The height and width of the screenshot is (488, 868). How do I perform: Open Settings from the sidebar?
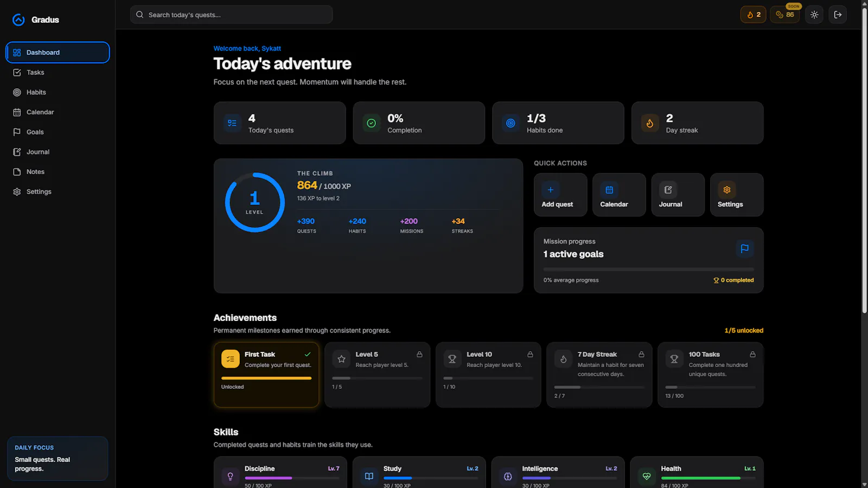pyautogui.click(x=58, y=192)
